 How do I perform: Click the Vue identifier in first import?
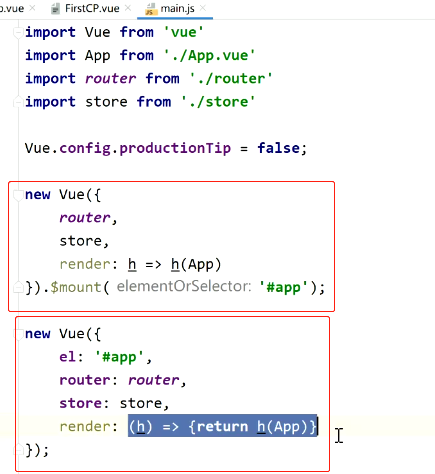[97, 32]
